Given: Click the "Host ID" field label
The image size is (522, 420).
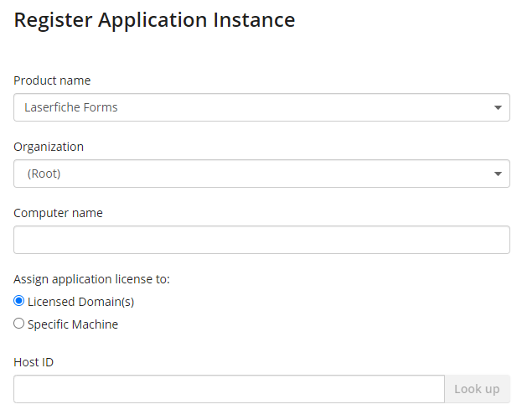Looking at the screenshot, I should [x=34, y=362].
